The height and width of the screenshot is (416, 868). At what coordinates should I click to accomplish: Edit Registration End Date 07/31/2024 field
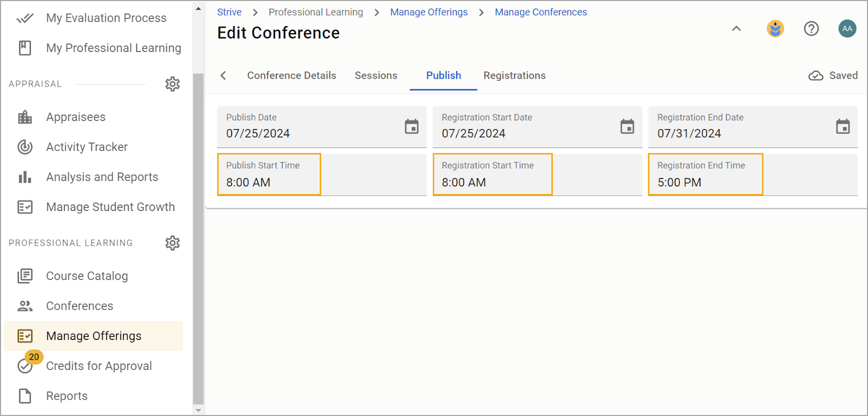click(x=753, y=127)
